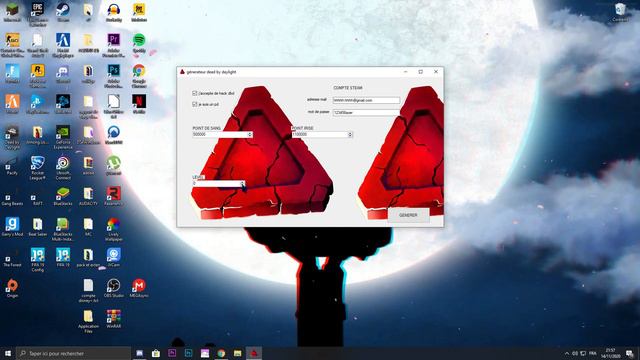Show hidden system tray icons
The image size is (640, 360).
click(x=567, y=353)
